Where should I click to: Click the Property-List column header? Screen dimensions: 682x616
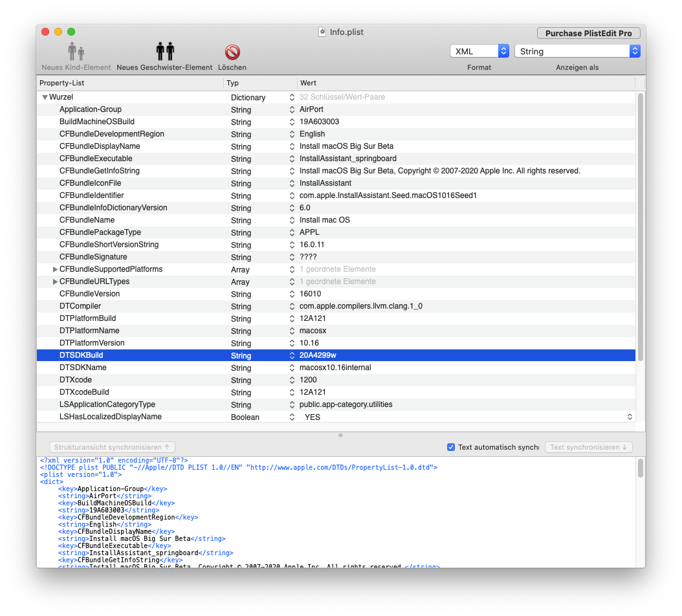coord(129,83)
